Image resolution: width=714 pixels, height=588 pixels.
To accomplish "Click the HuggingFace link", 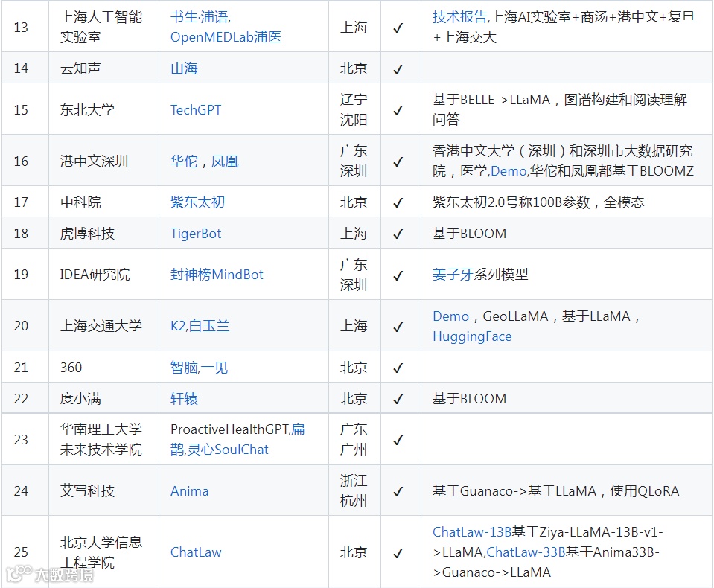I will click(472, 336).
